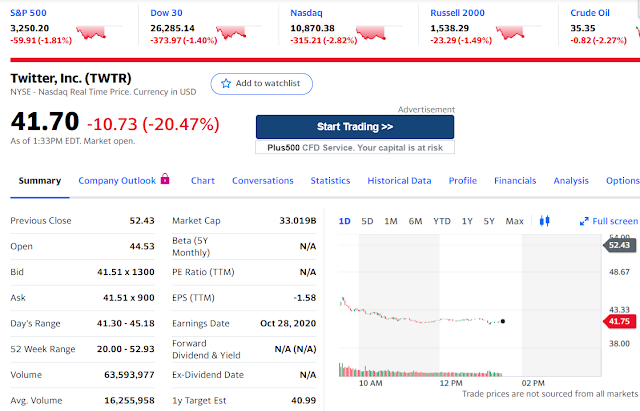Viewport: 640px width, 411px height.
Task: Select the Max chart range
Action: coord(514,221)
